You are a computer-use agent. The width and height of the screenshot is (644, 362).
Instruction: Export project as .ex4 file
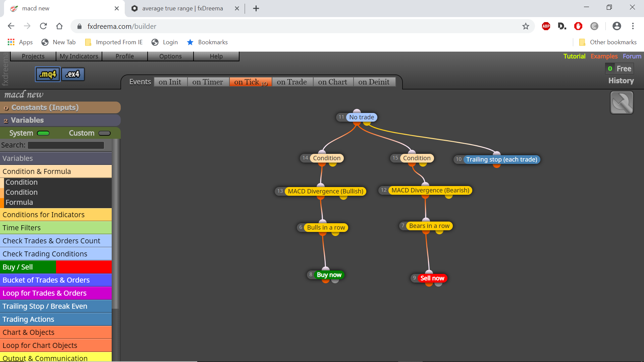(73, 74)
